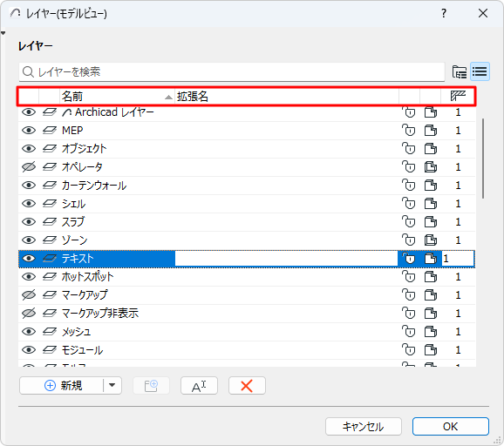Show the マークアップ非表示 layer
This screenshot has height=446, width=504.
coord(29,314)
